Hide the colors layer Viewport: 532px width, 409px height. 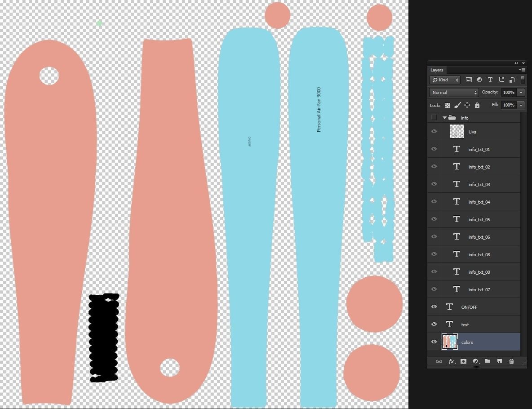(x=434, y=342)
